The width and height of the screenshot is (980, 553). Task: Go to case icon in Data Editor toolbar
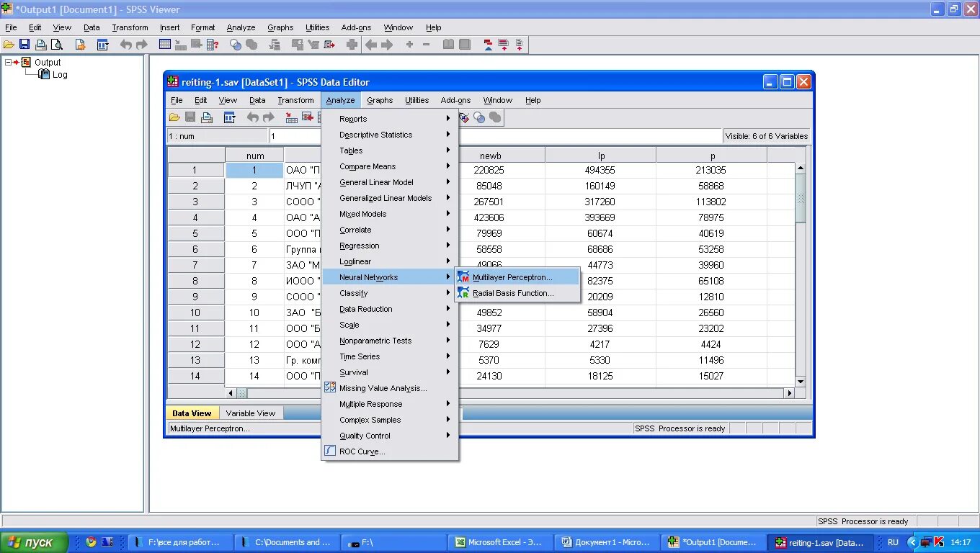(x=292, y=117)
